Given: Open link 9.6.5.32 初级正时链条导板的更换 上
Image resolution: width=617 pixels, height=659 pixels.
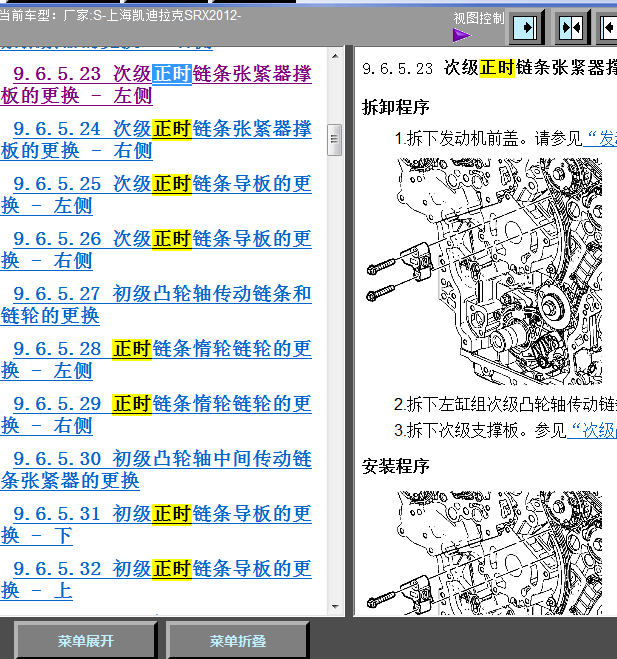Looking at the screenshot, I should click(x=156, y=580).
